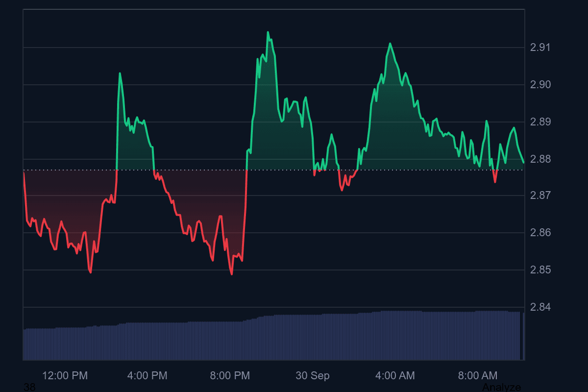This screenshot has height=392, width=588.
Task: Click the 38 label at bottom left
Action: click(x=29, y=387)
